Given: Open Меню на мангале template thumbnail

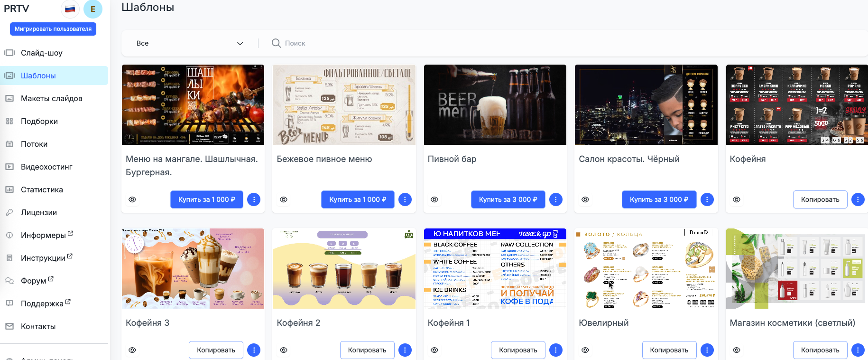Looking at the screenshot, I should coord(193,104).
